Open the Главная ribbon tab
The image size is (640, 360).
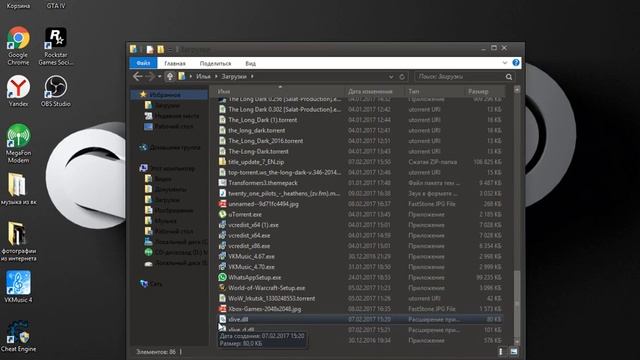point(175,63)
